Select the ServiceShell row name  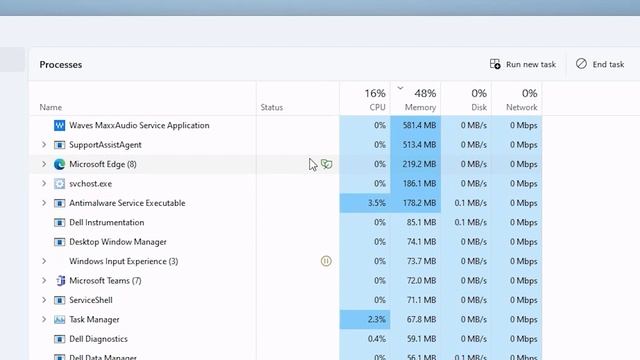91,300
